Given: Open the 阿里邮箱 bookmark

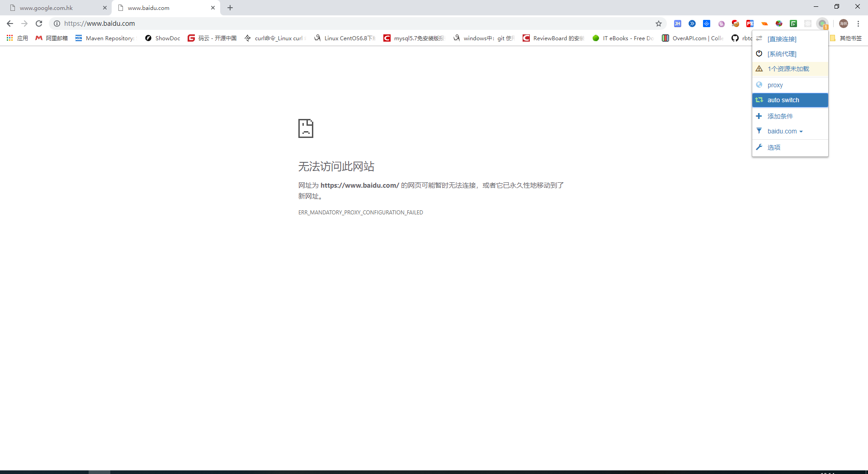Looking at the screenshot, I should pos(52,38).
